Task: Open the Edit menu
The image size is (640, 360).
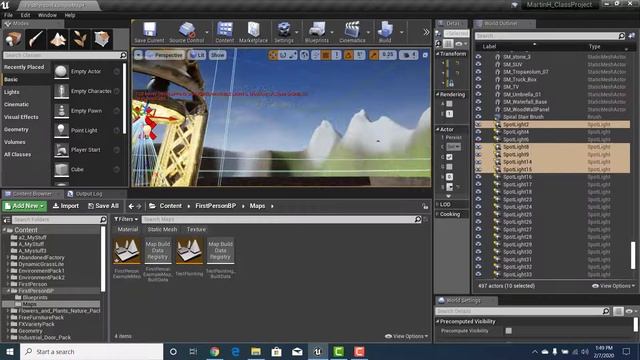Action: pos(25,15)
